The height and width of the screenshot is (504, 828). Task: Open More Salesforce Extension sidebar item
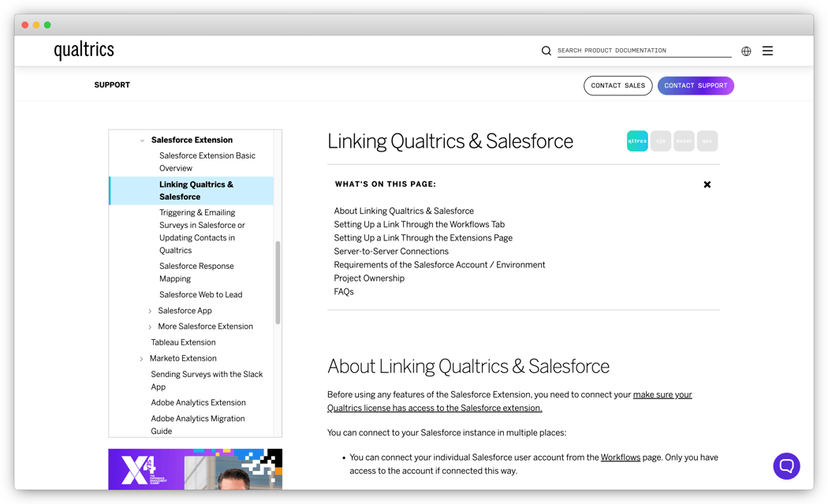205,327
